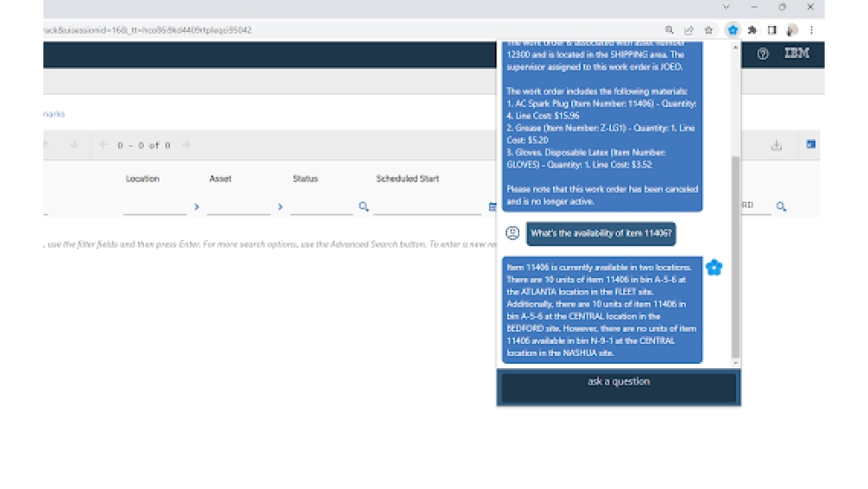Click the Status field search magnifier icon

[x=364, y=207]
